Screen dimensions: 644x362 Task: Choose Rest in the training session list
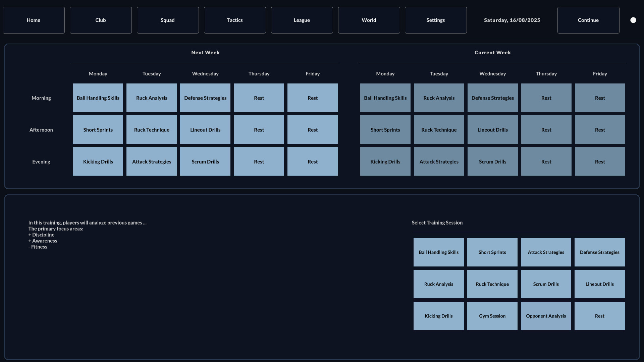point(599,316)
